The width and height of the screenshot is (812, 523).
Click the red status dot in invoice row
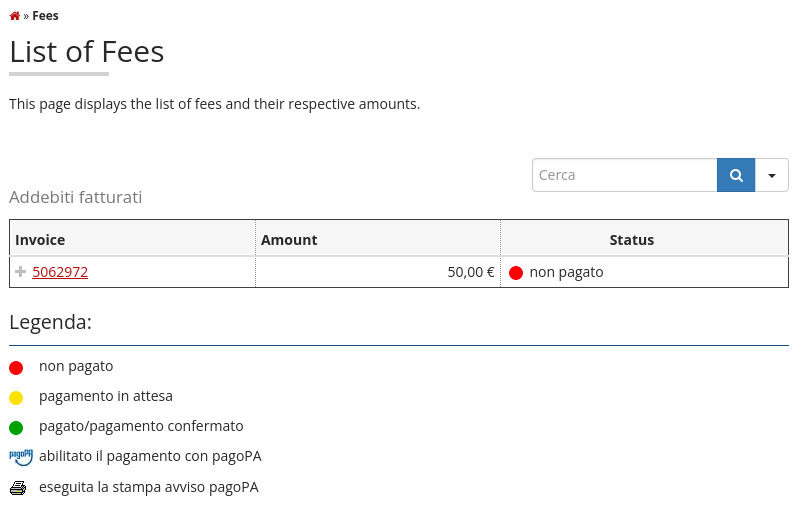point(516,272)
